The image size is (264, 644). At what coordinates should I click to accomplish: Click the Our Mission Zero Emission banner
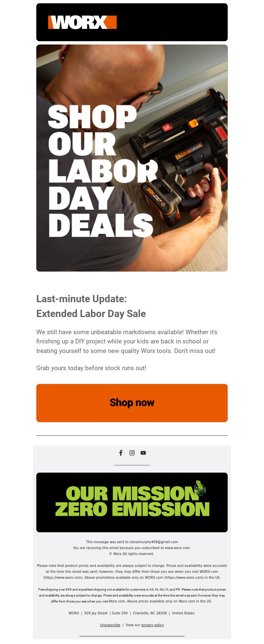coord(132,502)
